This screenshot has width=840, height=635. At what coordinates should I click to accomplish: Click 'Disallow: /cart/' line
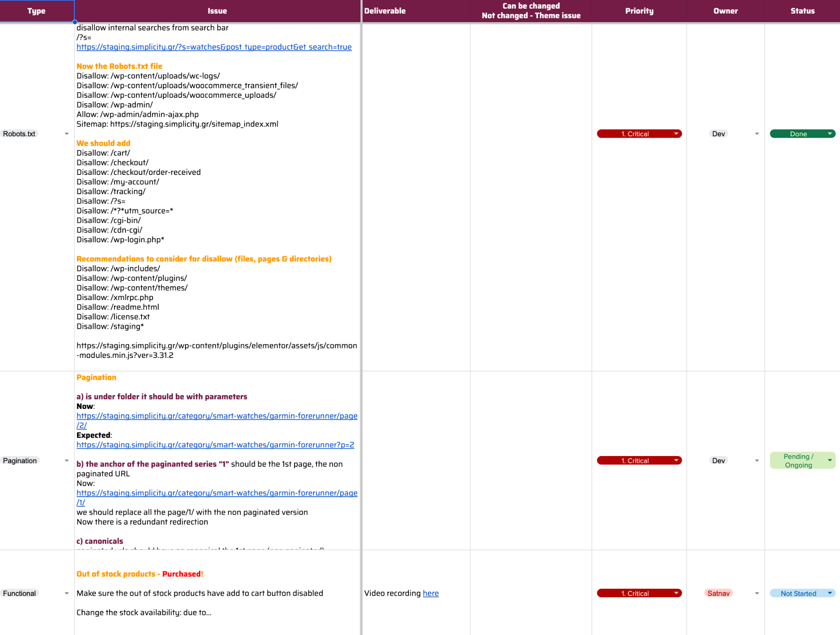click(103, 153)
